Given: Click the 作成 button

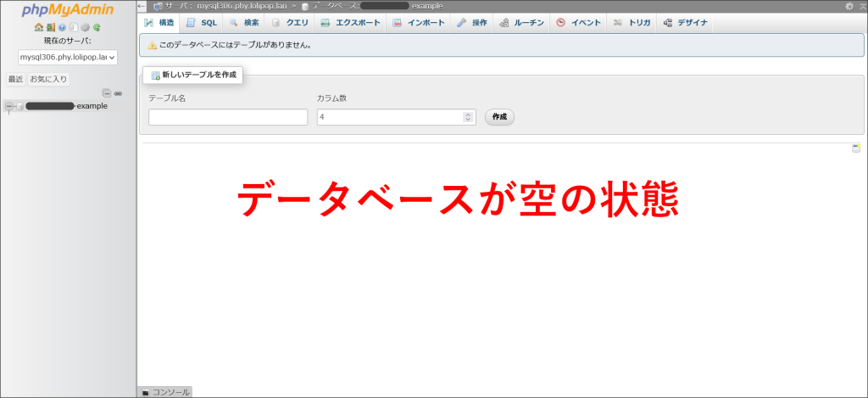Looking at the screenshot, I should point(499,117).
